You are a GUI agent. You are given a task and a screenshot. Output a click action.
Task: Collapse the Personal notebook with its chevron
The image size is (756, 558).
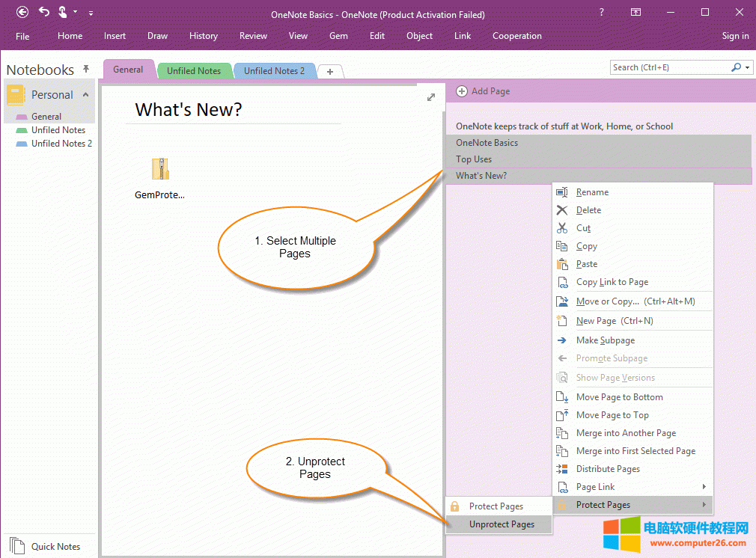(x=85, y=95)
